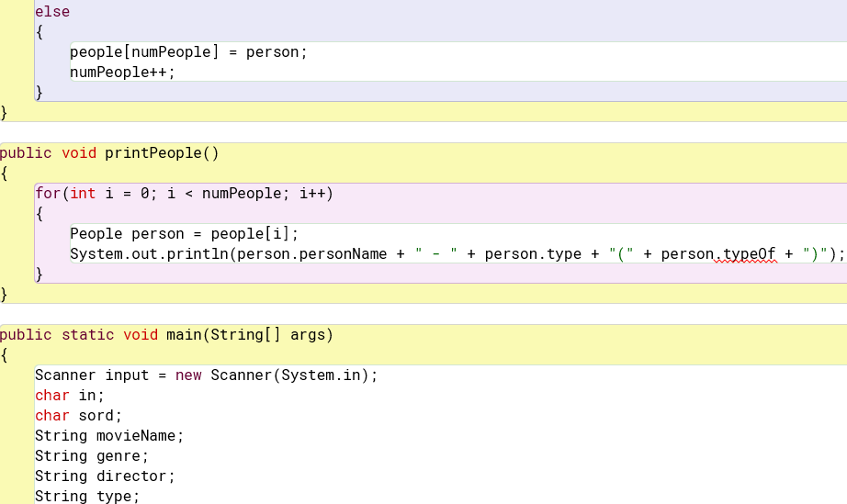Click the for loop header line

coord(185,194)
